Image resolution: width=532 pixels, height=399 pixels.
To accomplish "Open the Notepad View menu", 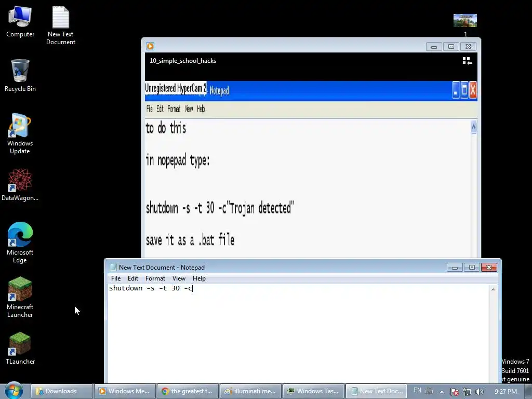I will [x=179, y=278].
